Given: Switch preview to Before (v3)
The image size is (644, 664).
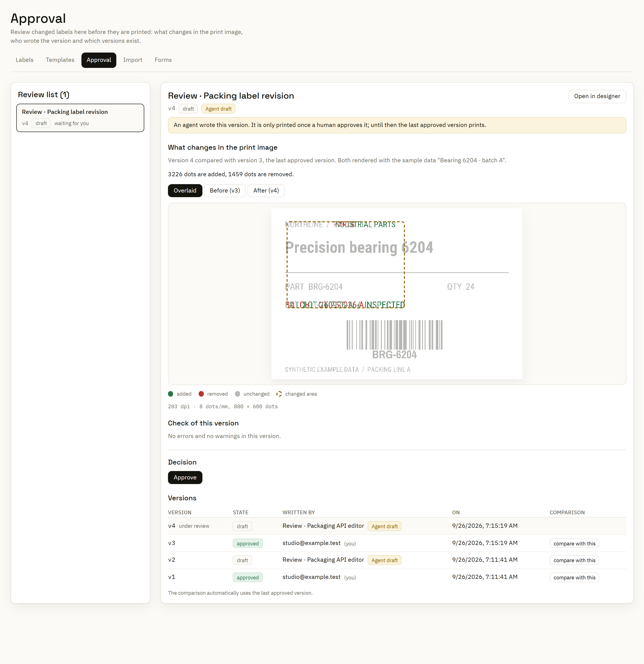Looking at the screenshot, I should coord(225,190).
